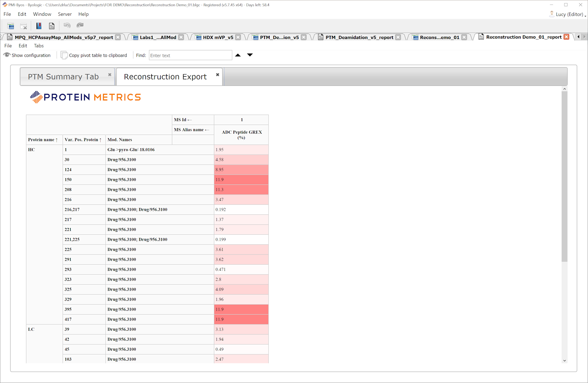Find next match with down arrow

pos(250,55)
